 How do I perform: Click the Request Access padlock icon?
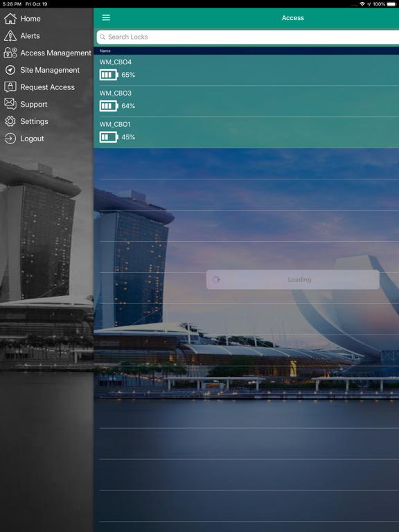pos(10,87)
